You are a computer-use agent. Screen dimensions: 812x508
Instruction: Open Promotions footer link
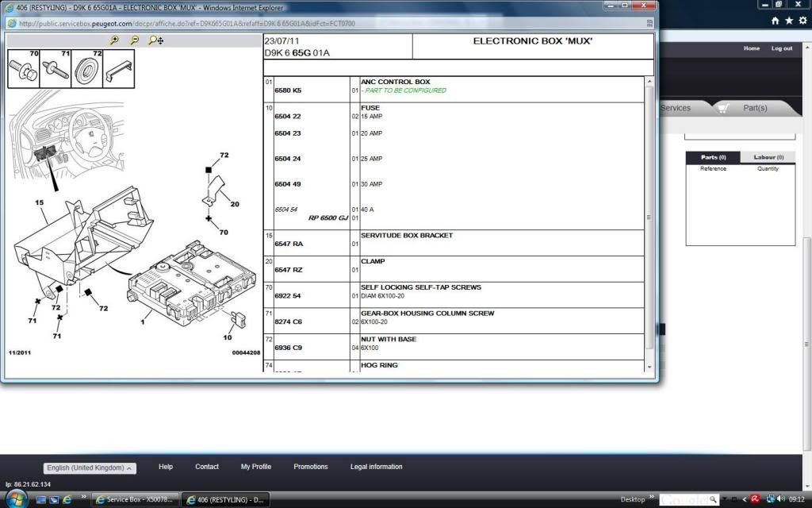(311, 467)
